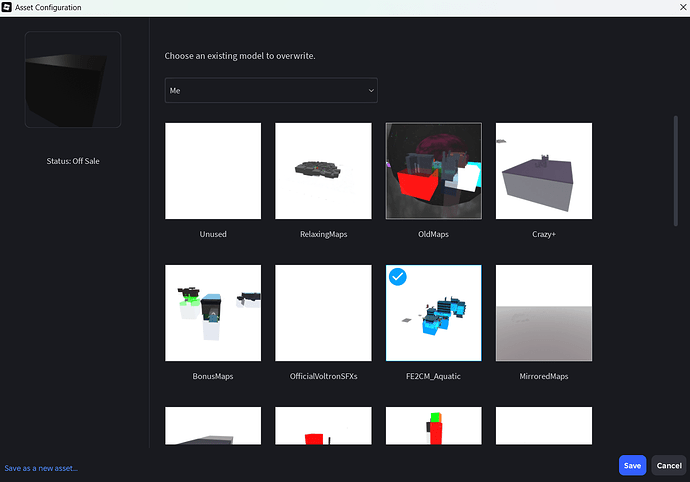Click the blue checkmark on FE2CM_Aquatic
The height and width of the screenshot is (482, 690).
point(398,277)
